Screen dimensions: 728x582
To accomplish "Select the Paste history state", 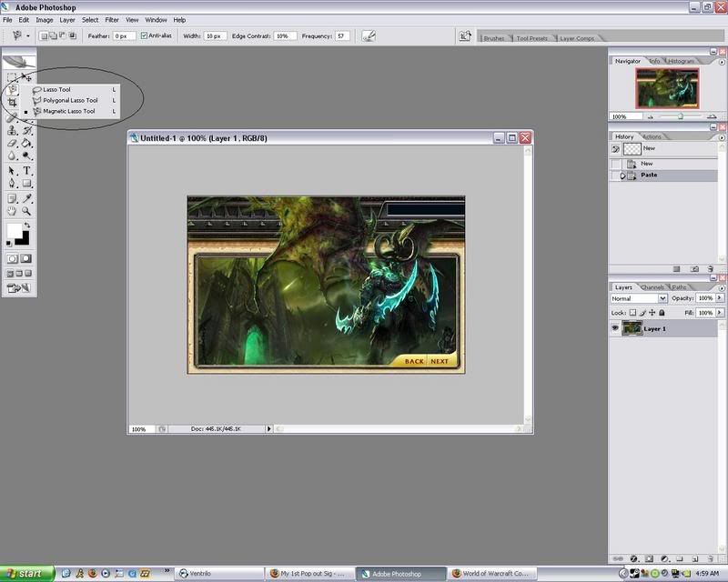I will point(663,176).
